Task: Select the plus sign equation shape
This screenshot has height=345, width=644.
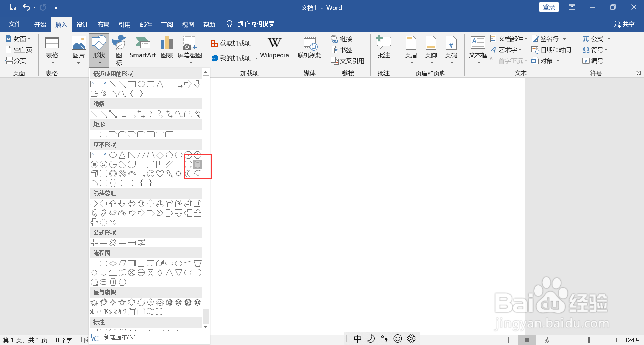Action: 94,243
